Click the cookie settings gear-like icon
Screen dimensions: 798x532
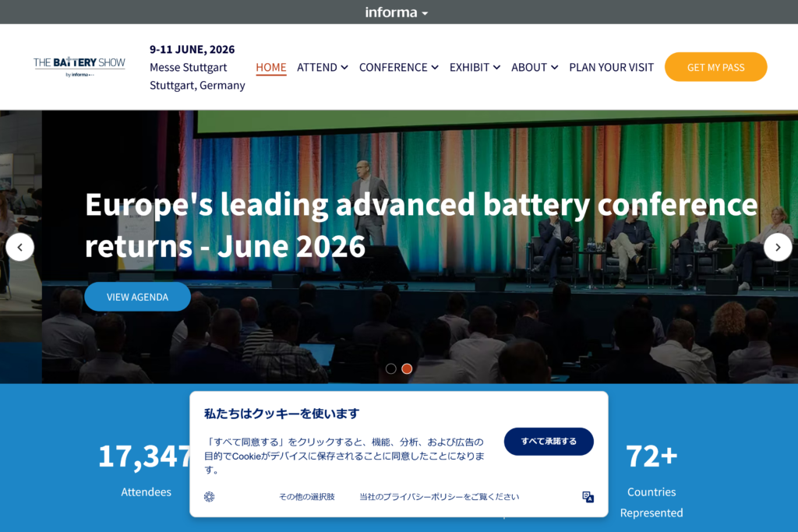click(209, 497)
